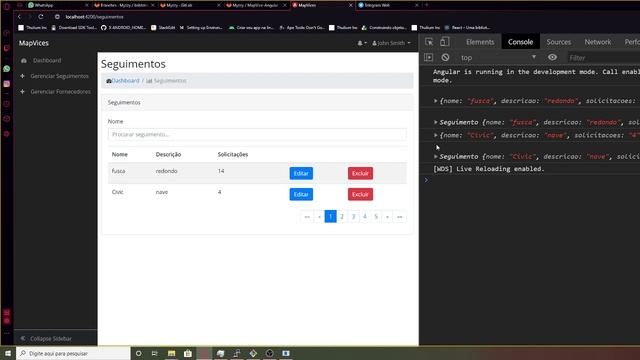Expand the Seguimento Civic log entry

[x=436, y=156]
